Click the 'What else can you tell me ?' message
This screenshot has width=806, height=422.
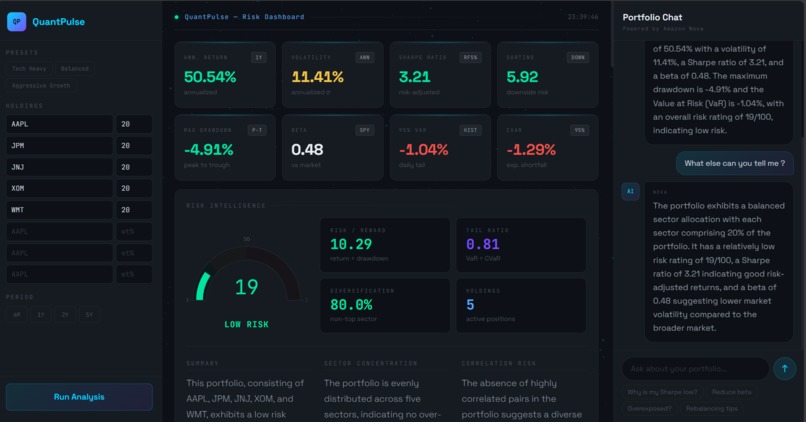click(735, 163)
